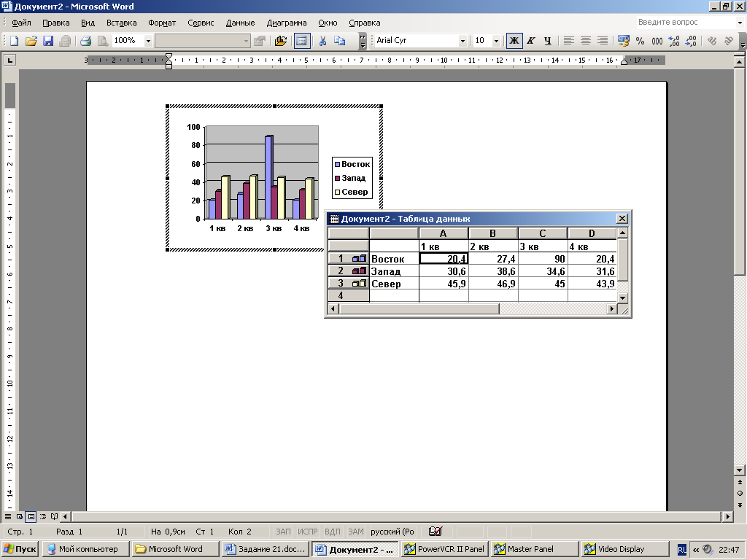Align text to the left
The image size is (747, 560).
tap(568, 41)
